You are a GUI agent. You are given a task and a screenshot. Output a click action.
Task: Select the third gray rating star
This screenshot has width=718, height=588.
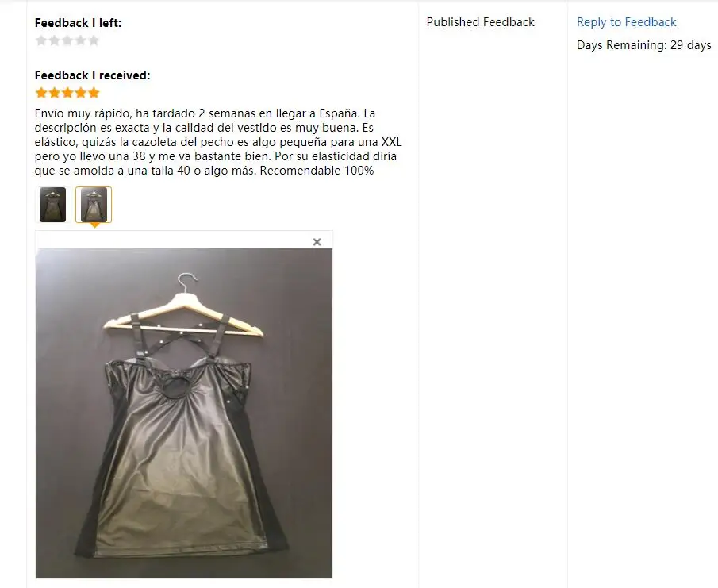(67, 40)
